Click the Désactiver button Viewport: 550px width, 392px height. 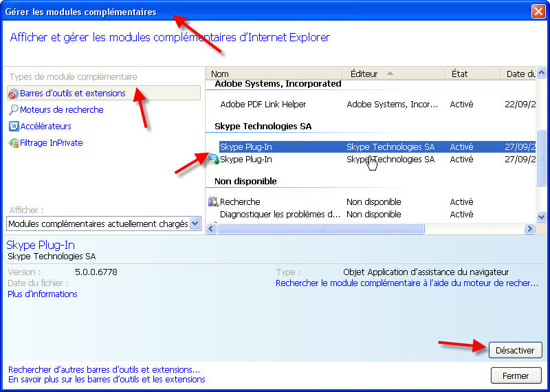click(x=515, y=350)
